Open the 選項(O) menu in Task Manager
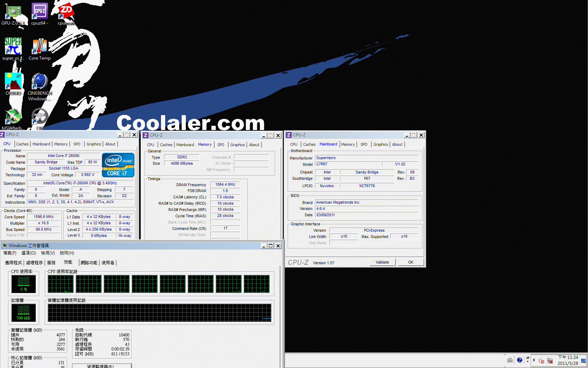Viewport: 588px width, 368px height. pyautogui.click(x=29, y=253)
